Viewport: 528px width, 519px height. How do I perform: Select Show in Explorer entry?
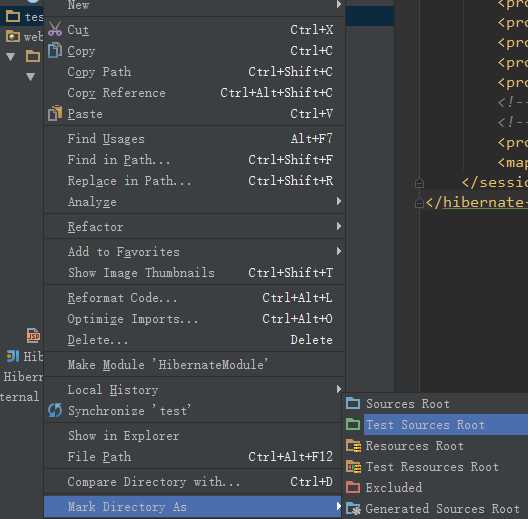click(194, 435)
